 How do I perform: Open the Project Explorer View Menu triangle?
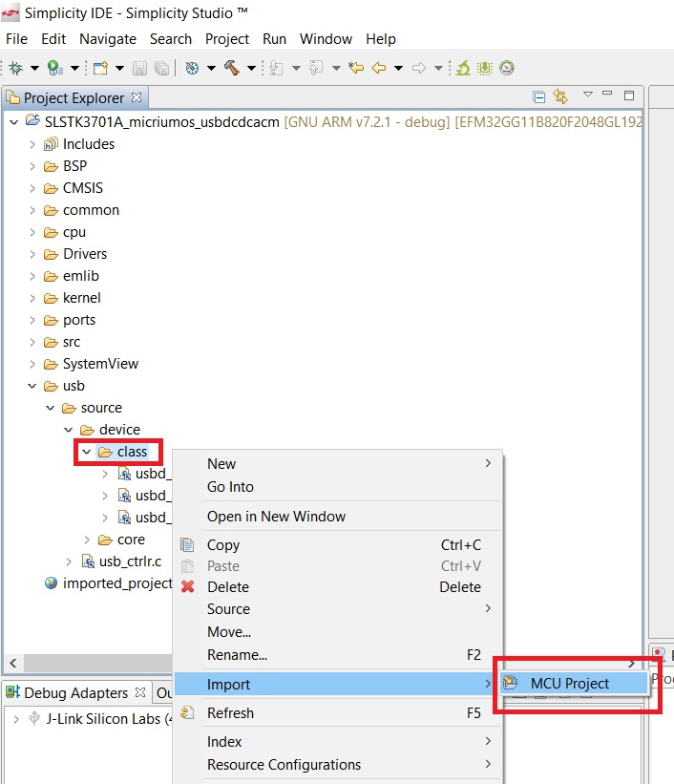point(588,94)
